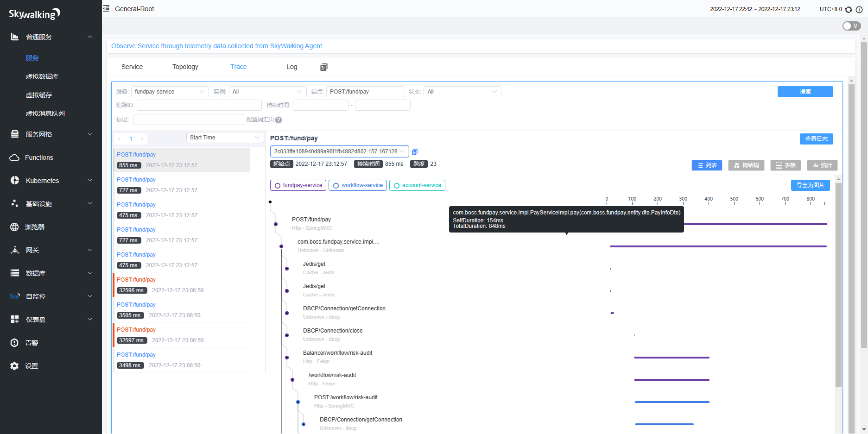Screen dimensions: 868x434
Task: Open the 告警 alarm icon
Action: point(14,343)
